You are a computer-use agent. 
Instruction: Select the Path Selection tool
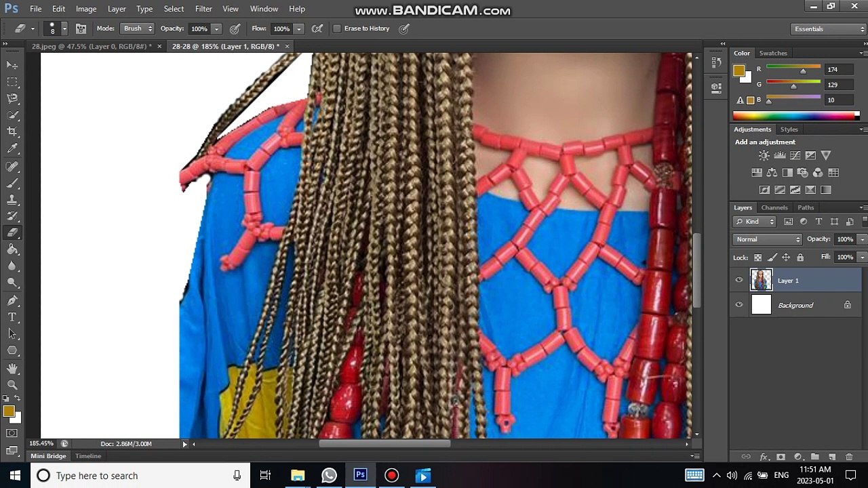tap(12, 333)
